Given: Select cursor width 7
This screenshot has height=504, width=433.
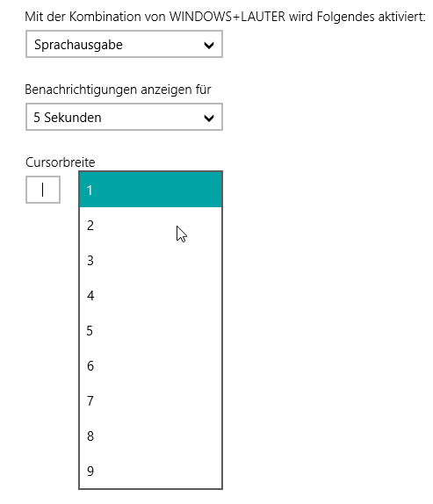Looking at the screenshot, I should [151, 400].
